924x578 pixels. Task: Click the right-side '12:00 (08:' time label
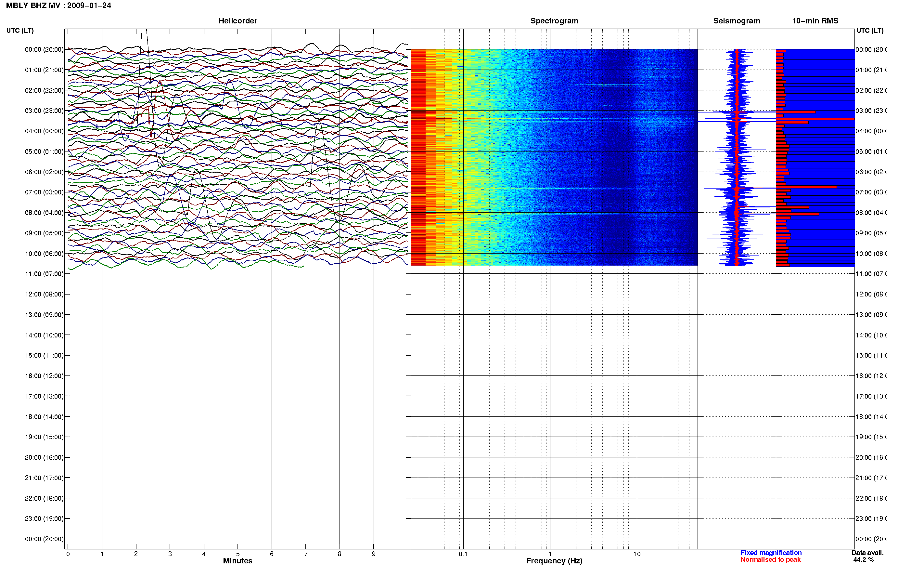pos(871,294)
